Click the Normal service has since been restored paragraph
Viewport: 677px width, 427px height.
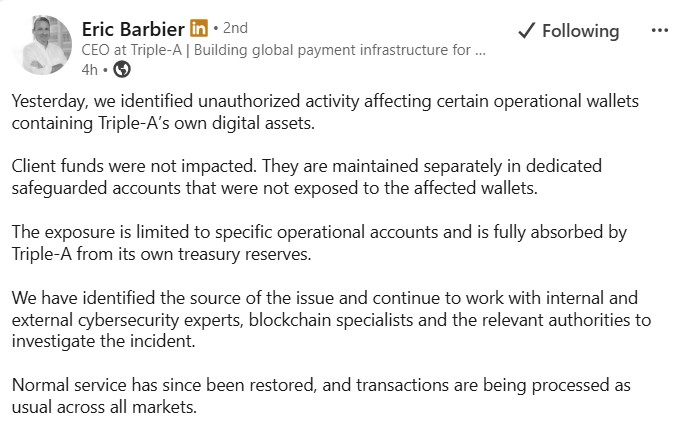point(321,396)
